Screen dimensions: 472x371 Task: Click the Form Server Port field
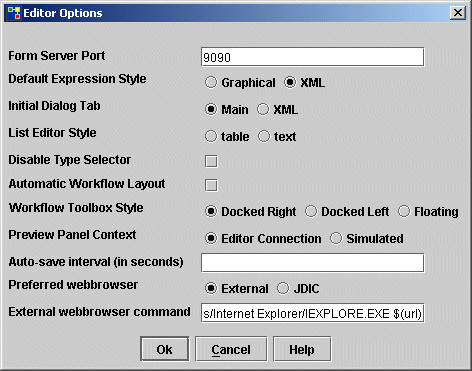(313, 57)
